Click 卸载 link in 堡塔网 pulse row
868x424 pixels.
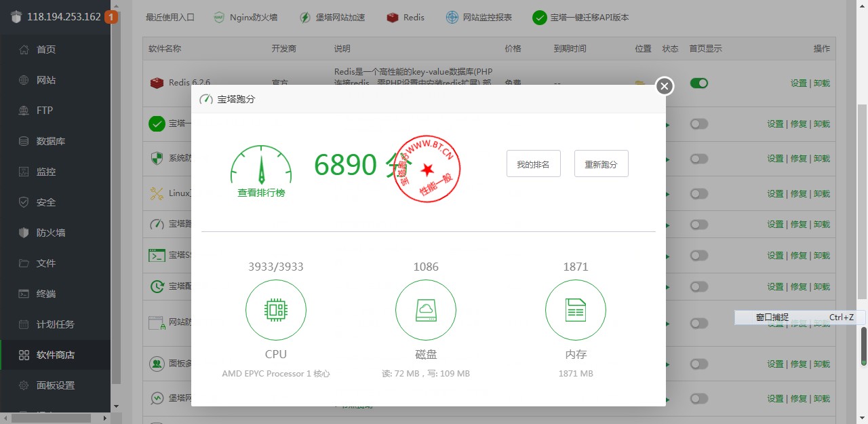[x=822, y=398]
